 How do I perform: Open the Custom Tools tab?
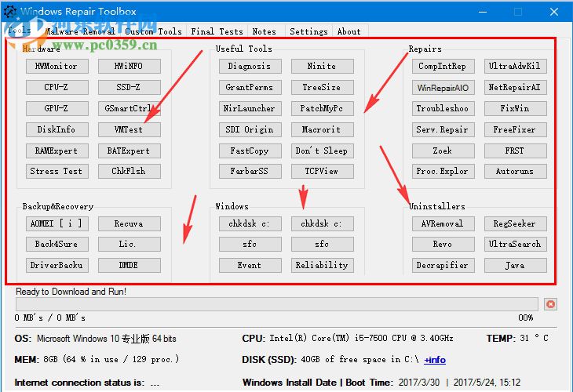154,31
